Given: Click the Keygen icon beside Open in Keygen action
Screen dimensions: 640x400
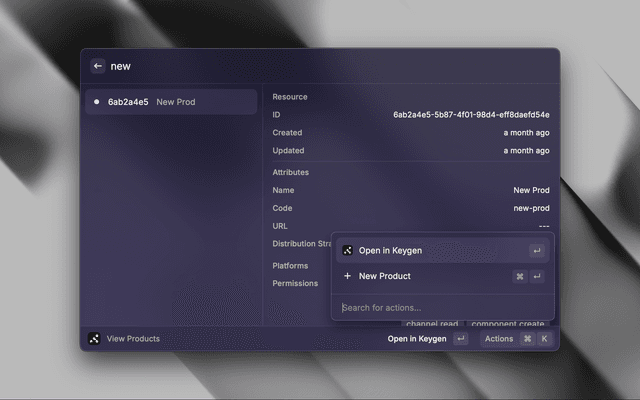Looking at the screenshot, I should click(x=347, y=251).
